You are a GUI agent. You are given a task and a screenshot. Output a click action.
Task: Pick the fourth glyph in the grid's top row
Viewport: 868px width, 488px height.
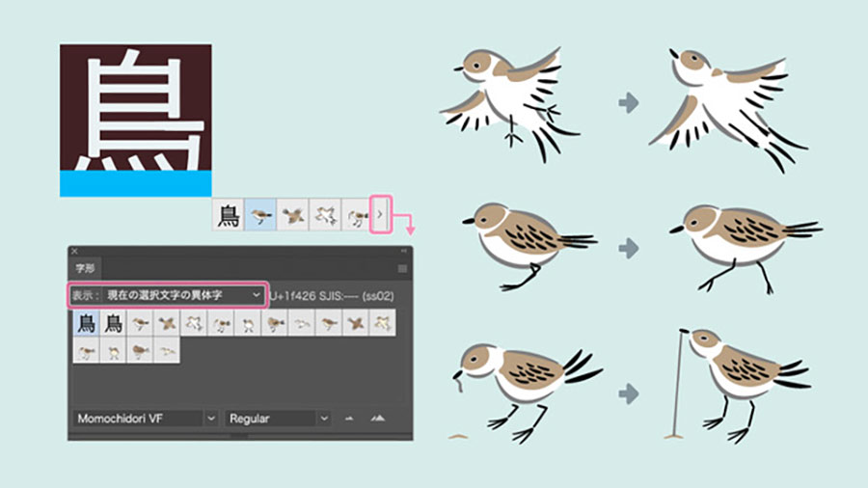[167, 323]
